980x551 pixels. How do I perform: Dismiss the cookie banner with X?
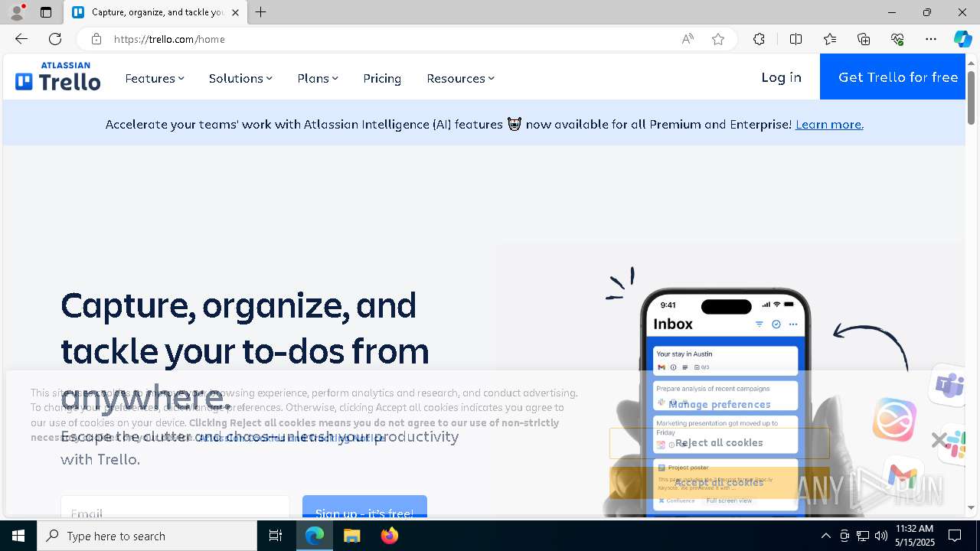coord(938,440)
